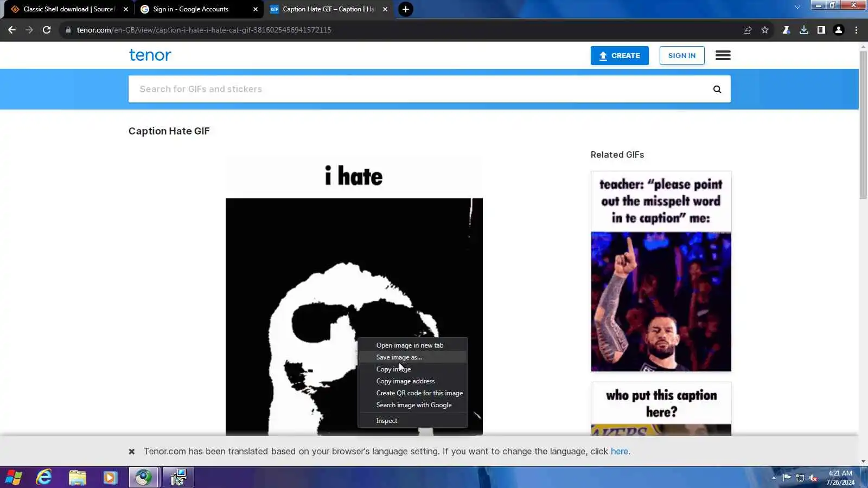Click the scrollbar up arrow
Image resolution: width=868 pixels, height=488 pixels.
pos(863,47)
